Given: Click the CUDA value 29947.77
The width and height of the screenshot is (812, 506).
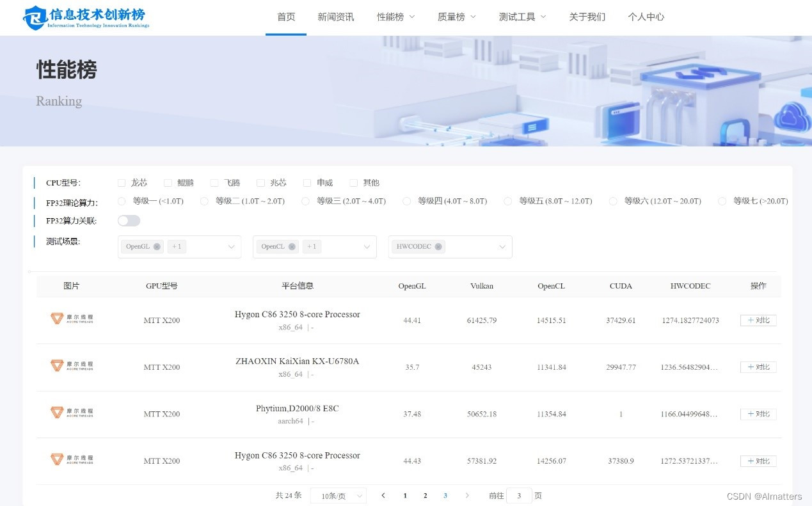Looking at the screenshot, I should [x=621, y=367].
